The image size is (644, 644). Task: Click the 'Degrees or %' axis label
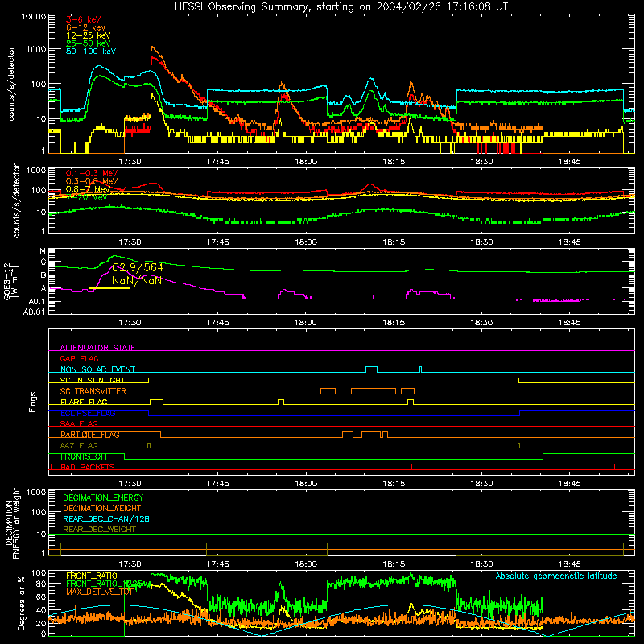22,603
